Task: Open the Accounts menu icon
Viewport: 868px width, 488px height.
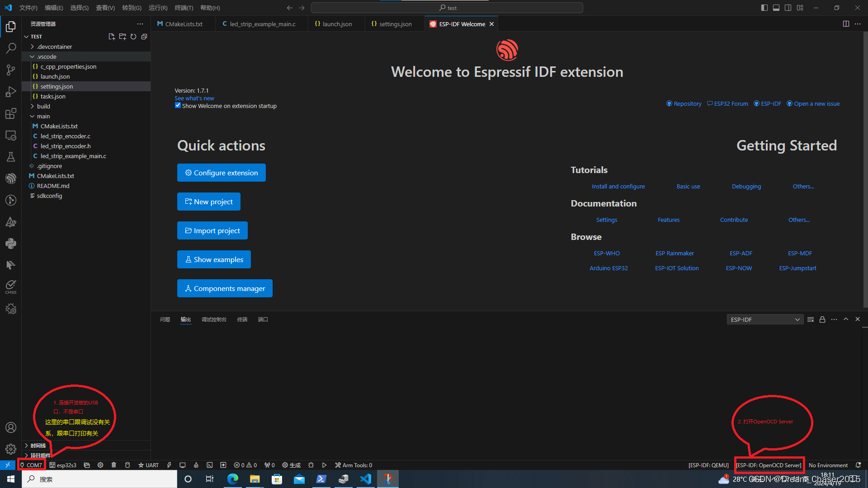Action: click(11, 427)
